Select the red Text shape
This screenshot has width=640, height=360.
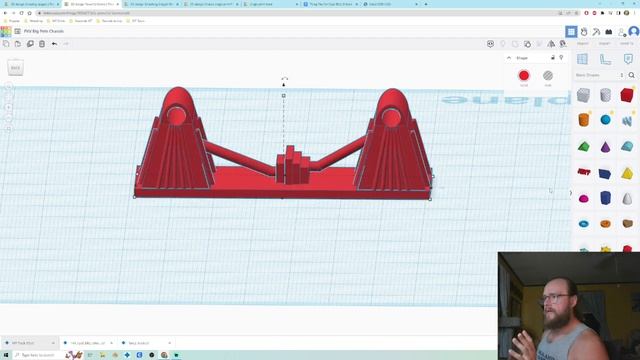point(584,172)
